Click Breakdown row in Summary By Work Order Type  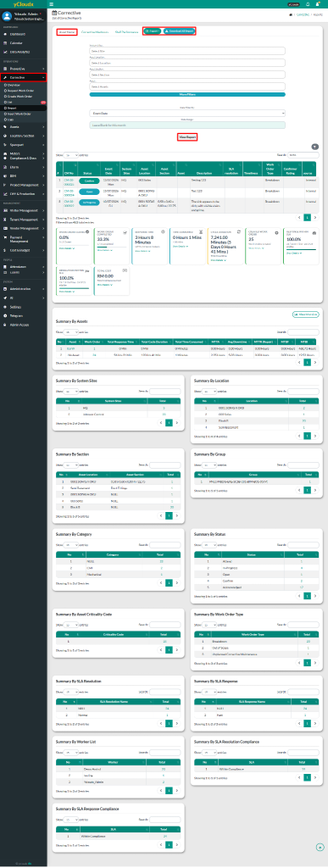pyautogui.click(x=257, y=640)
